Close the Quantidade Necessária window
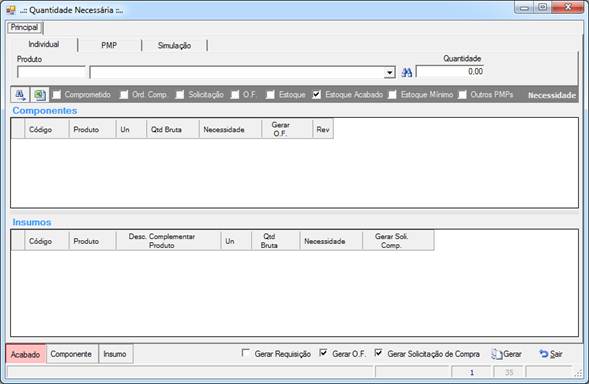 [x=568, y=8]
